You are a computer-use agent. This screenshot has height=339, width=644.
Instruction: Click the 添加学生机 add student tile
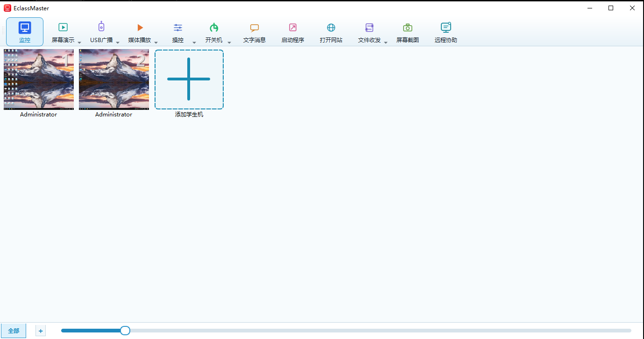pyautogui.click(x=189, y=79)
